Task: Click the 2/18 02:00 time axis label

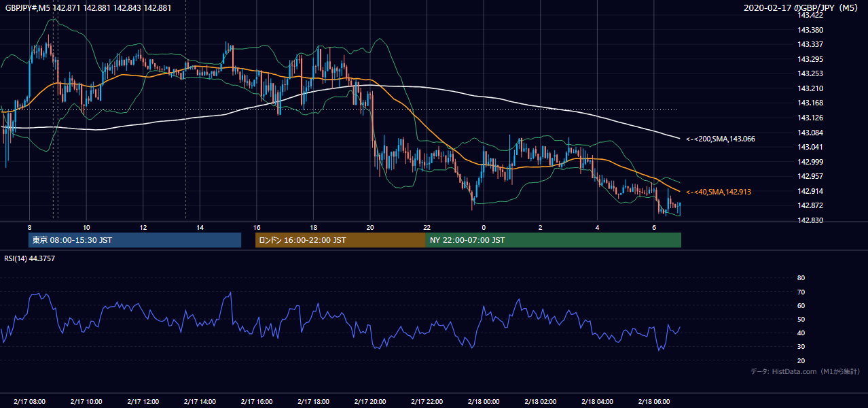Action: tap(541, 402)
